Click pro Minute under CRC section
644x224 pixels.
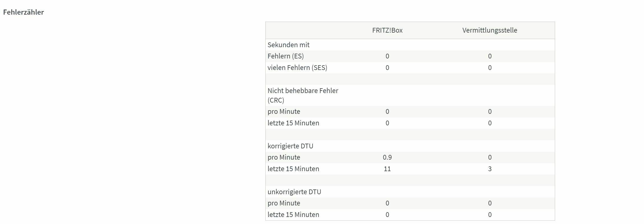pos(284,112)
